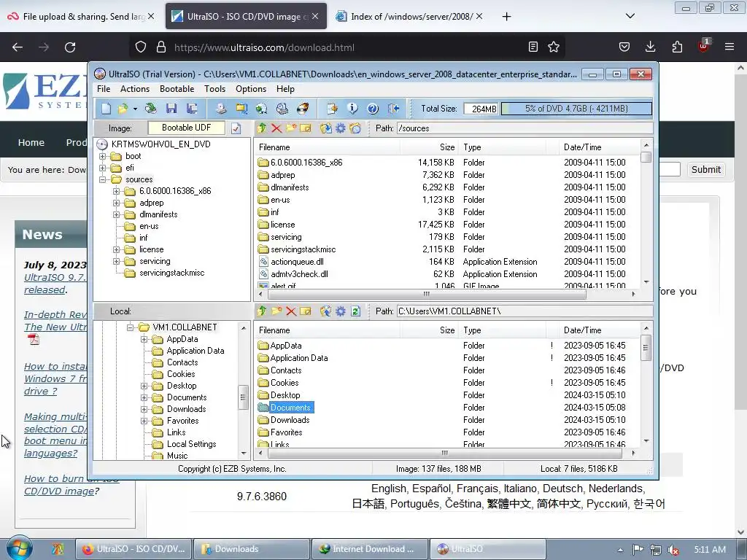Select actionqueue.dll in image file list

coord(298,262)
